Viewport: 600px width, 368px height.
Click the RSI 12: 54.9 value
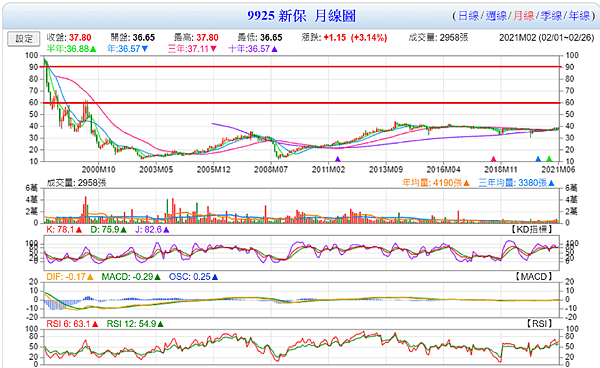(x=135, y=324)
